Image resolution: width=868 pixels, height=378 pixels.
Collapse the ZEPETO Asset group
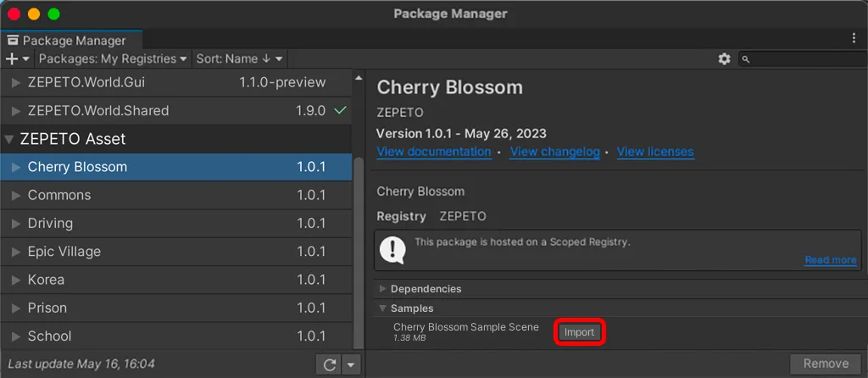8,140
